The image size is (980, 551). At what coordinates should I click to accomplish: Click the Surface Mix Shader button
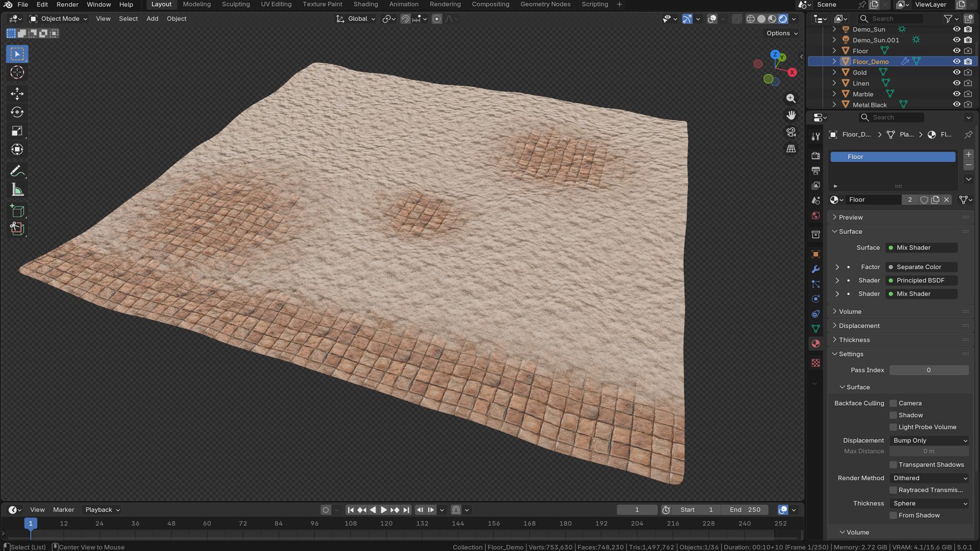click(x=921, y=248)
